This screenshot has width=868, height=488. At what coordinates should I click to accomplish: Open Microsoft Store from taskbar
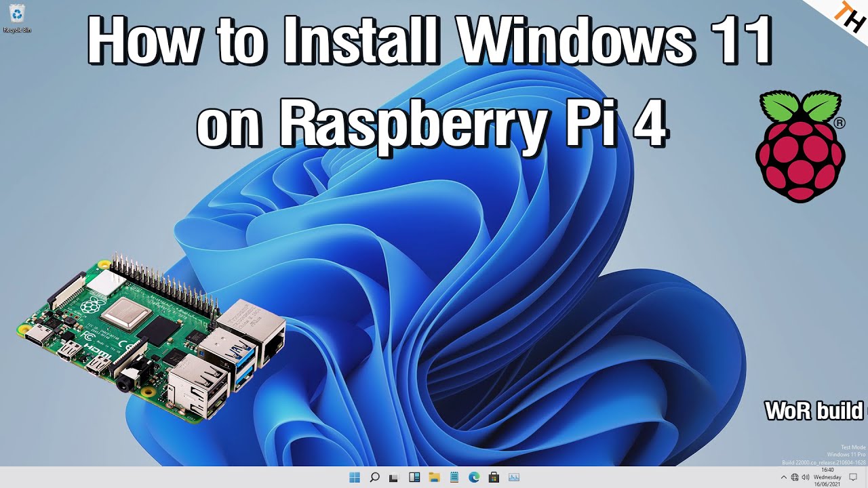click(494, 477)
